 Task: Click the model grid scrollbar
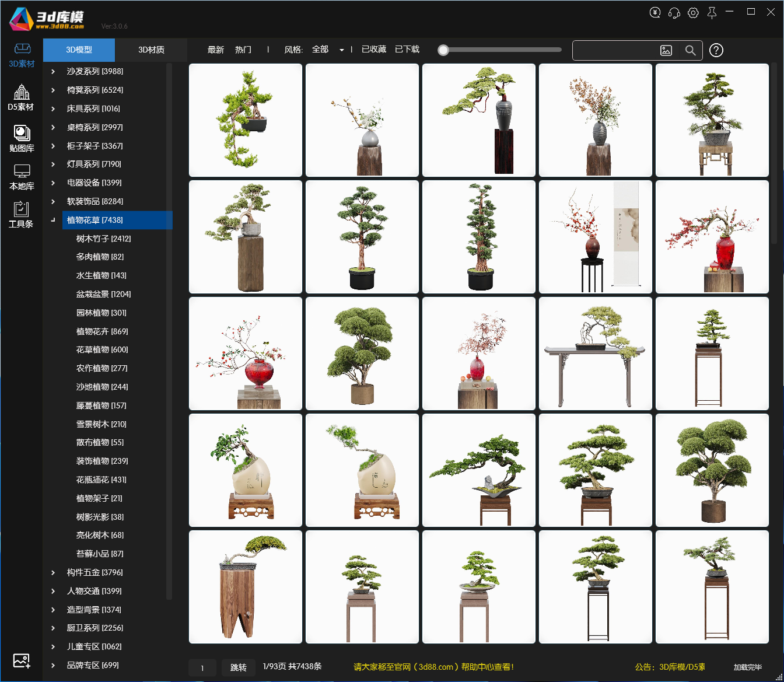(x=774, y=153)
